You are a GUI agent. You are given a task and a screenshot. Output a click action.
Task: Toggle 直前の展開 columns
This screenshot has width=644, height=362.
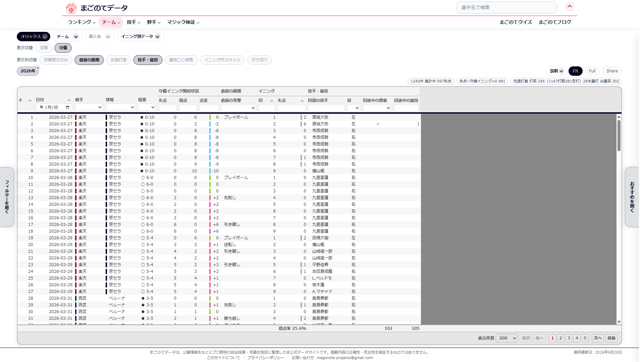(89, 60)
